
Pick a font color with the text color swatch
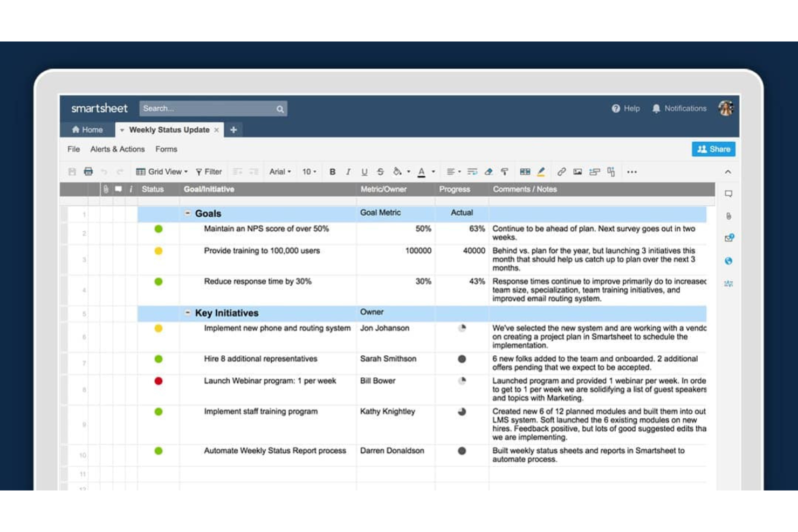(x=423, y=171)
